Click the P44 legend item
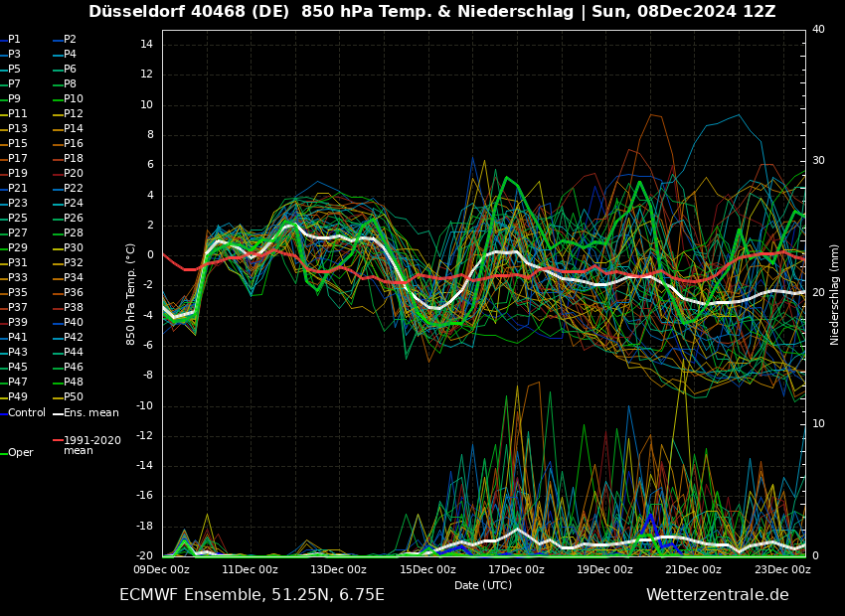The height and width of the screenshot is (616, 845). [x=74, y=353]
